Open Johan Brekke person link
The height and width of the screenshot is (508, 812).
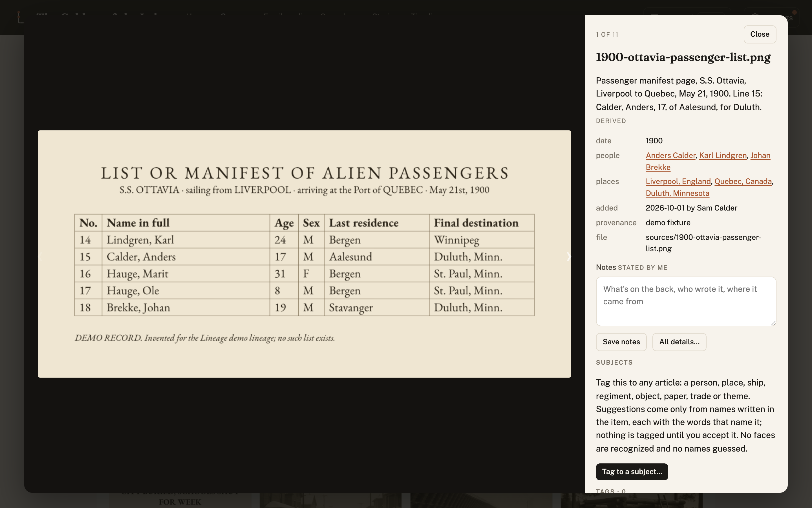click(x=658, y=167)
